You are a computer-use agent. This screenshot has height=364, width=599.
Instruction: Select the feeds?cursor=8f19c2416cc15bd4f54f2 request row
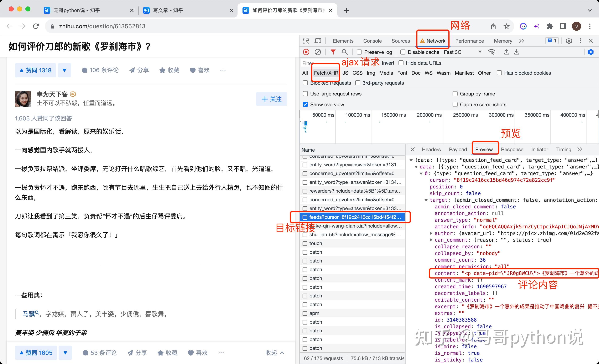352,217
